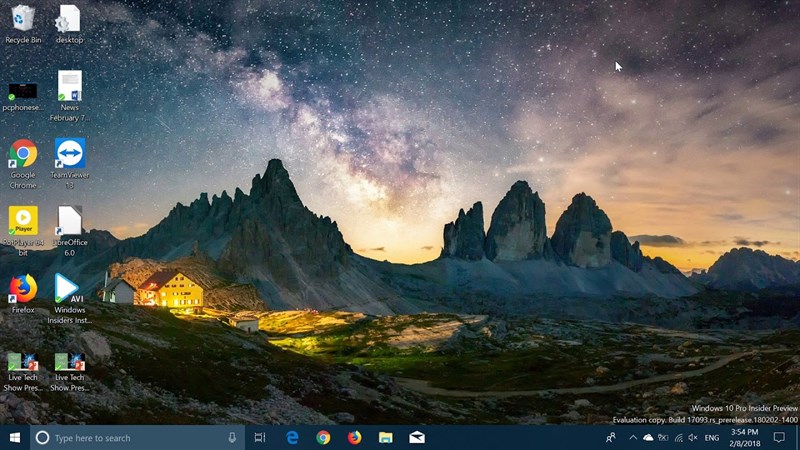Screen dimensions: 800x450
Task: Open File Explorer from the taskbar
Action: [386, 438]
